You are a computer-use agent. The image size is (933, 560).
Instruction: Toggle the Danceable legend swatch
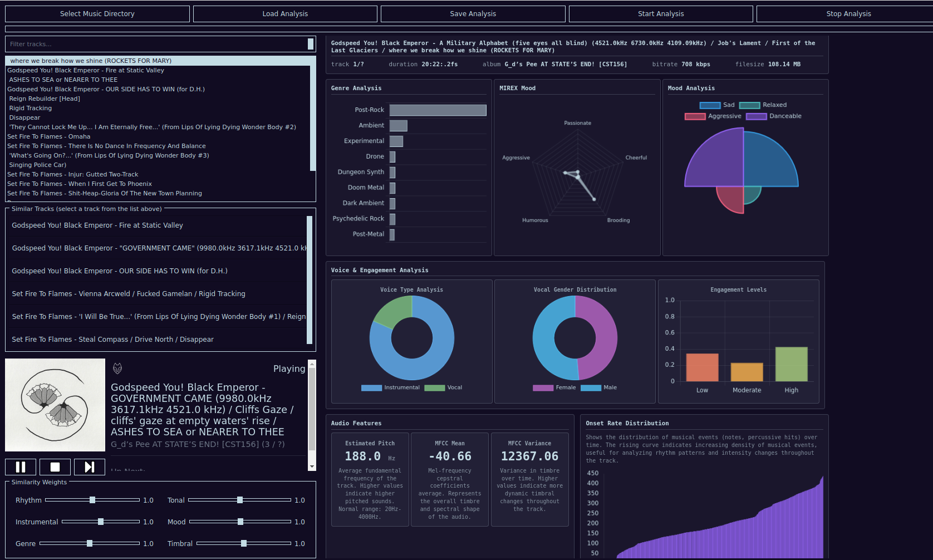tap(757, 116)
